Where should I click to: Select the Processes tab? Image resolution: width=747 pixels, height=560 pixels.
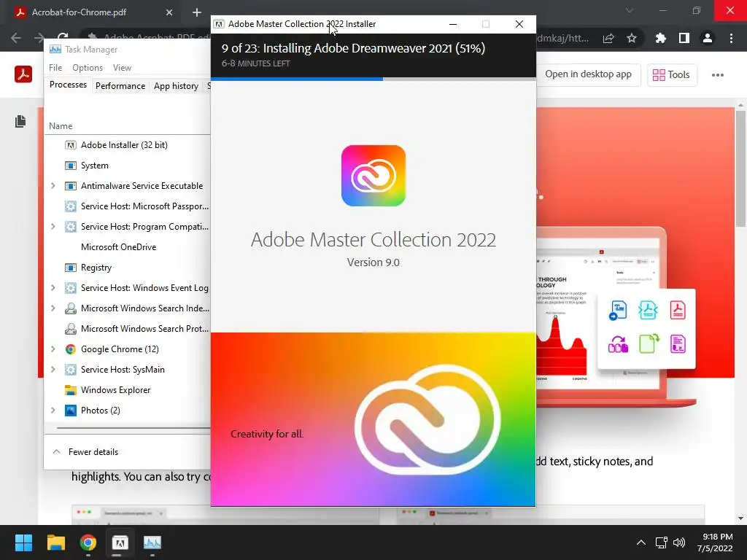[68, 85]
